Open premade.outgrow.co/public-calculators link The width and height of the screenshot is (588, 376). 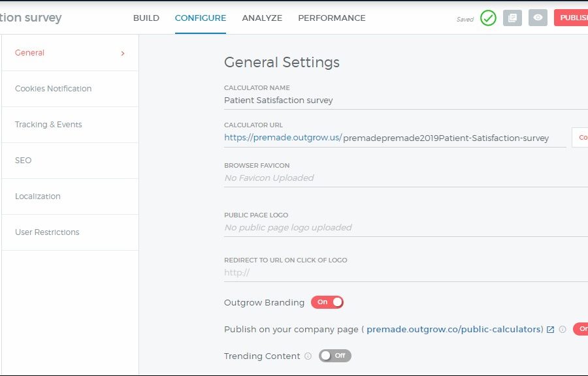(455, 330)
